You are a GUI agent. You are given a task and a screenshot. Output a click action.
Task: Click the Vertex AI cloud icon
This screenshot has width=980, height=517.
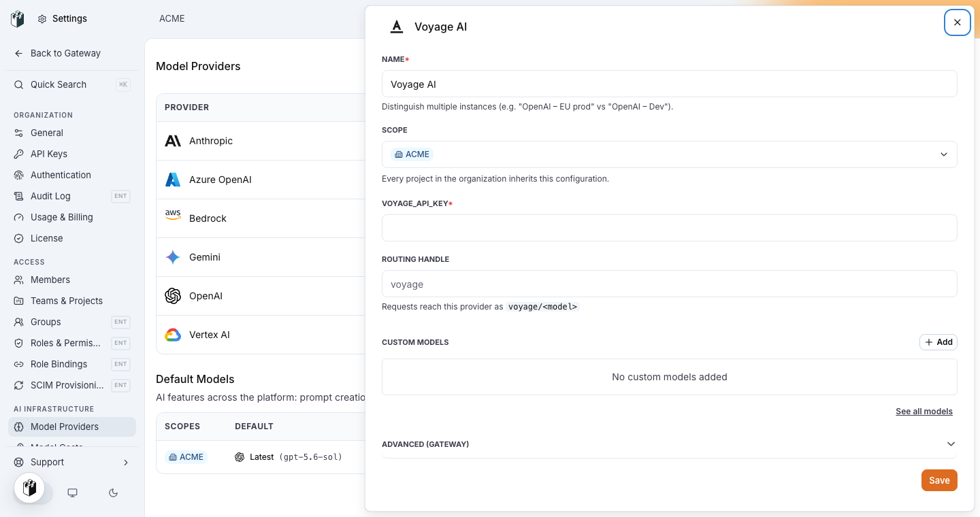(173, 335)
